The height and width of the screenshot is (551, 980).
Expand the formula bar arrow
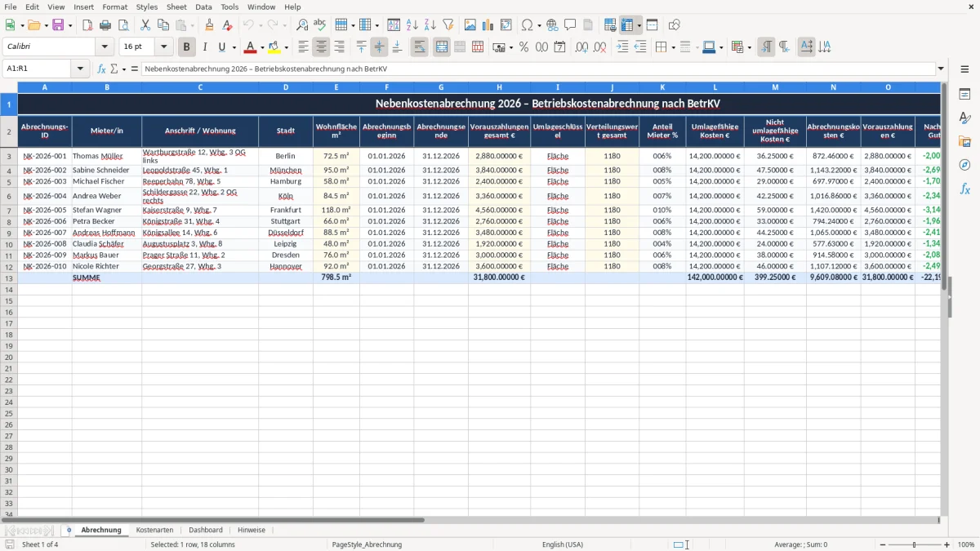(x=942, y=69)
